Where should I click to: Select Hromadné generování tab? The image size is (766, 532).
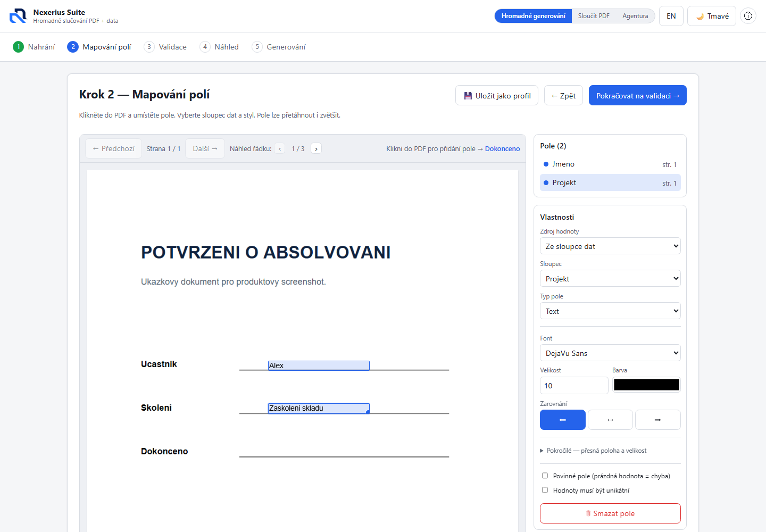(x=533, y=16)
